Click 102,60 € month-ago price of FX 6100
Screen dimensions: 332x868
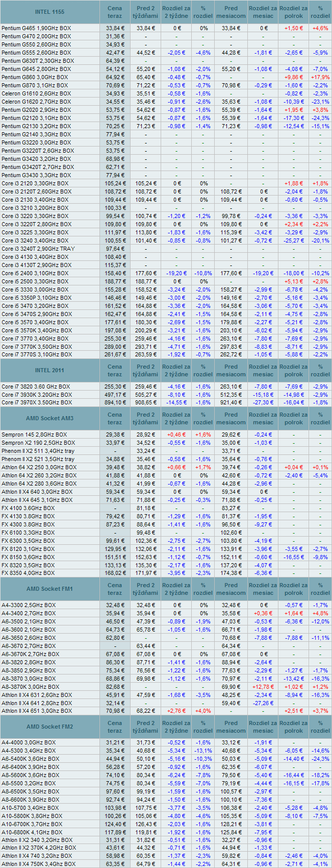click(231, 533)
